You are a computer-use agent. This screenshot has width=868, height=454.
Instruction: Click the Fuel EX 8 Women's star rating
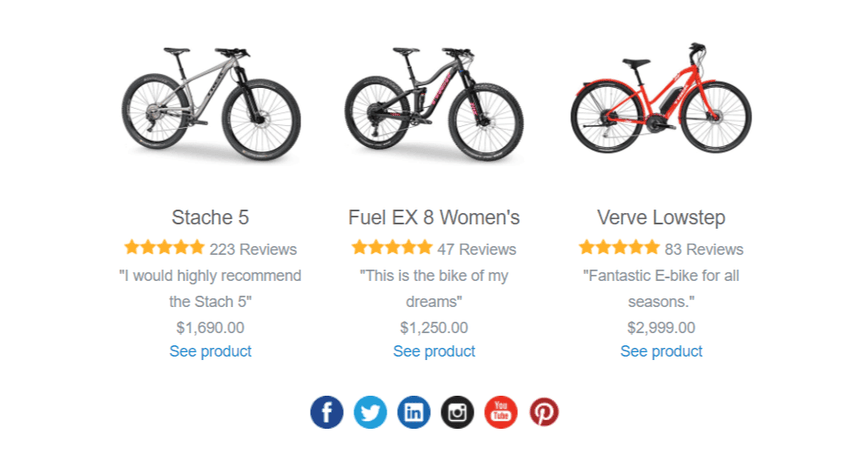pos(392,248)
